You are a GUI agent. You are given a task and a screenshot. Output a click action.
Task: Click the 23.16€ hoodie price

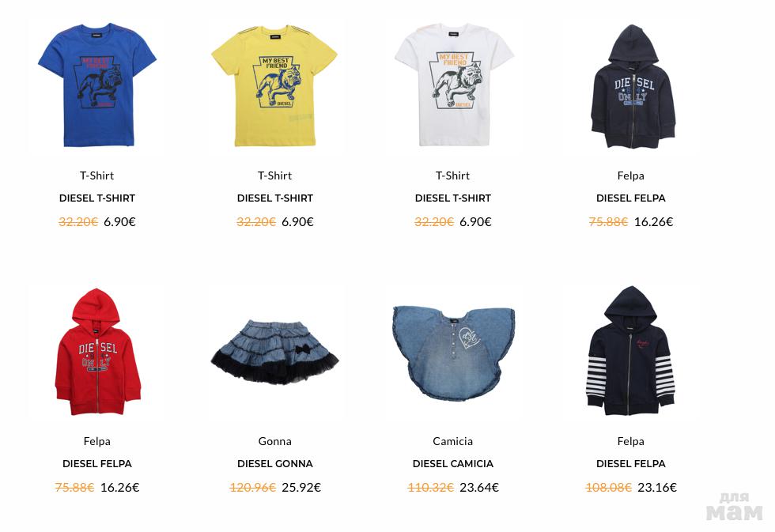tap(657, 488)
